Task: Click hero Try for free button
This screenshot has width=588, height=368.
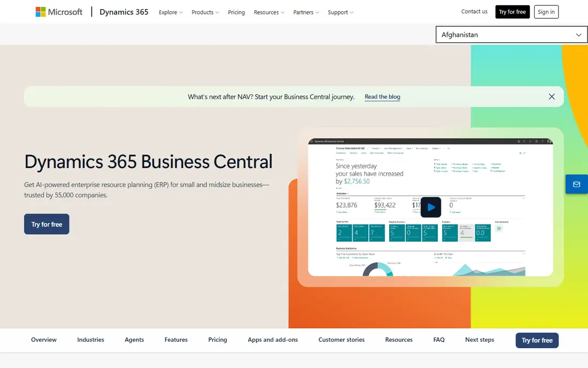Action: tap(47, 224)
